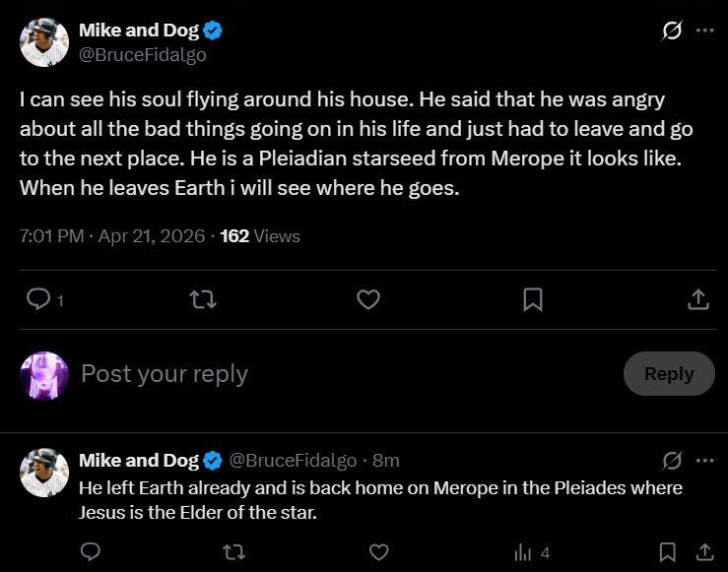Open more options on second tweet
Viewport: 728px width, 572px height.
(x=704, y=460)
